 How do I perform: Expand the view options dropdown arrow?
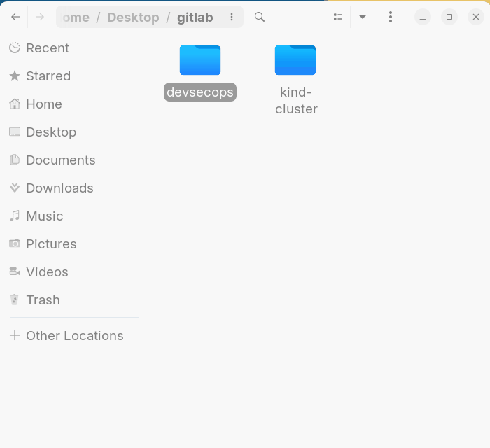363,17
